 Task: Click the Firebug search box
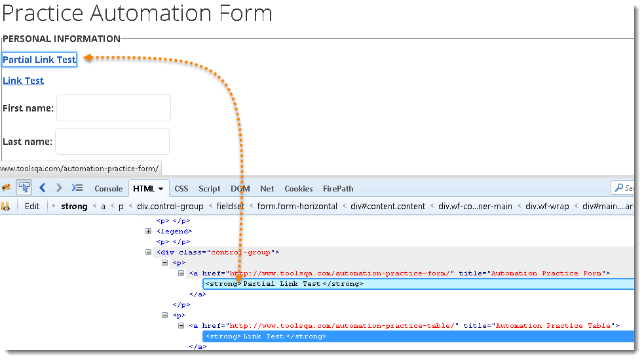622,188
